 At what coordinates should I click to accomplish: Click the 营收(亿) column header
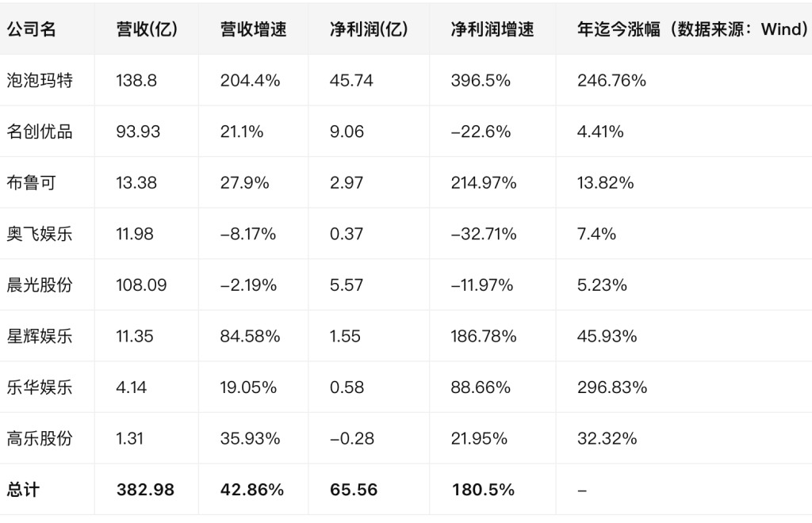pyautogui.click(x=147, y=29)
